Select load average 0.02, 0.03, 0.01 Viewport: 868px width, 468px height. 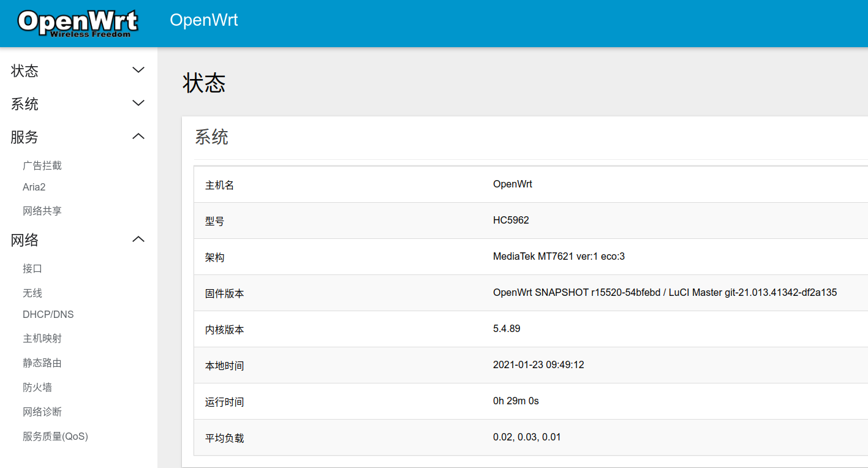527,437
